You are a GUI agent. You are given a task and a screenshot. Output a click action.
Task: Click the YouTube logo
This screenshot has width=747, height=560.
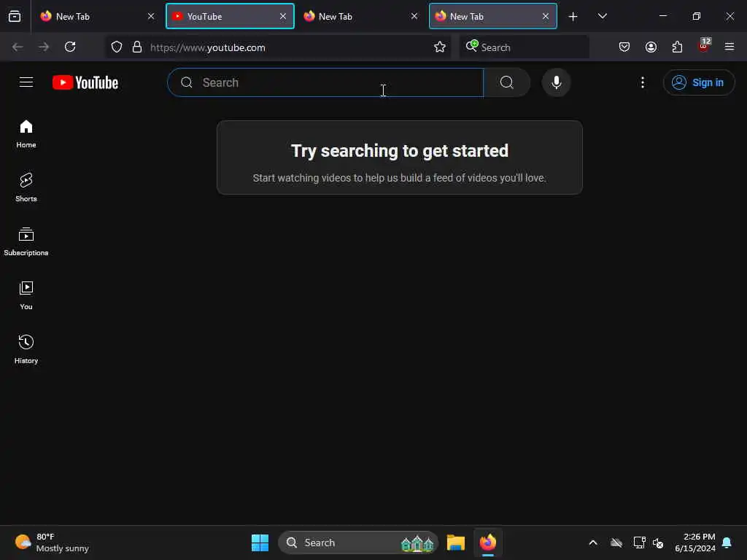(85, 82)
